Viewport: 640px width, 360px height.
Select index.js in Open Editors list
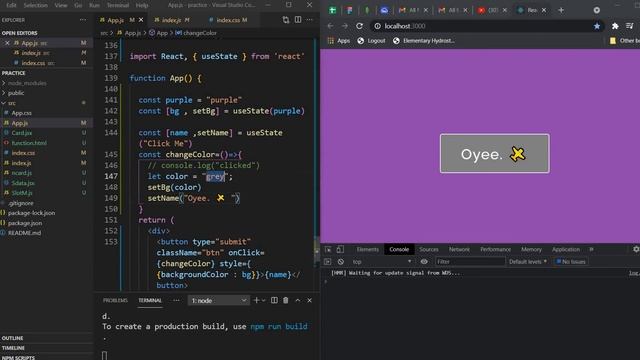46,53
